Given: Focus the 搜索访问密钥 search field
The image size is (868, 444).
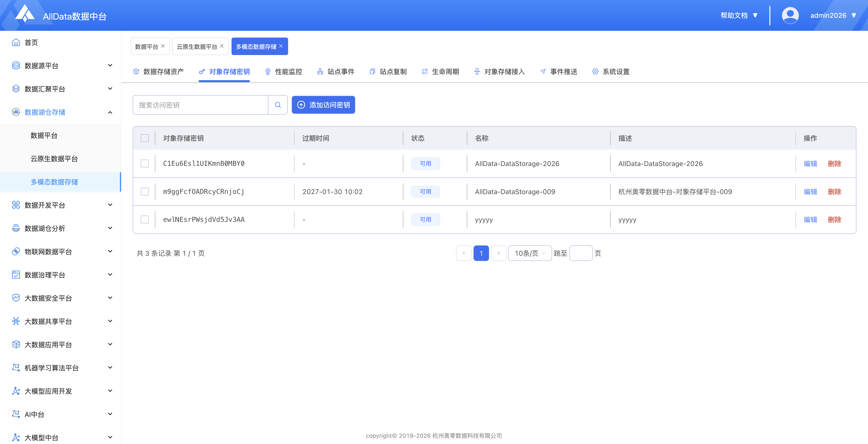Looking at the screenshot, I should (x=201, y=105).
